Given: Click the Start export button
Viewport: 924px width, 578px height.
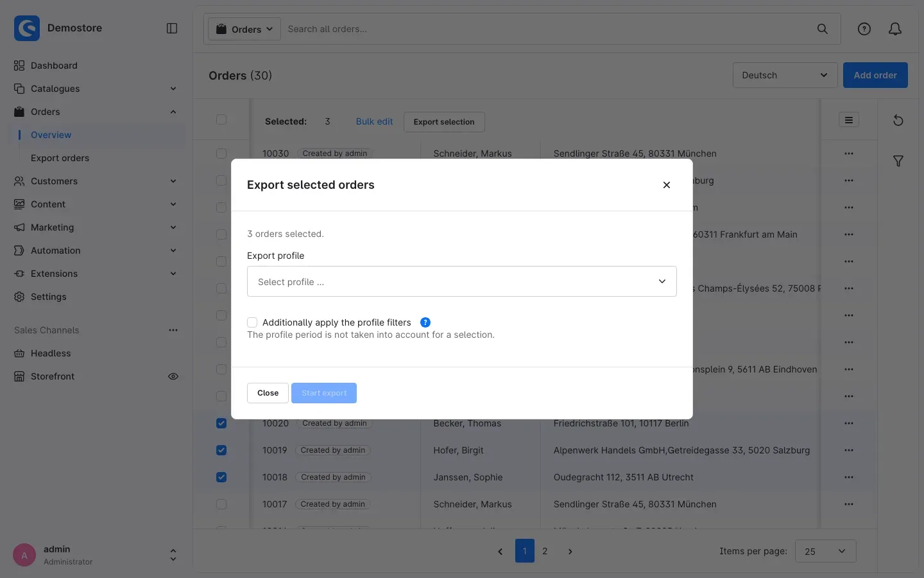Looking at the screenshot, I should coord(324,393).
